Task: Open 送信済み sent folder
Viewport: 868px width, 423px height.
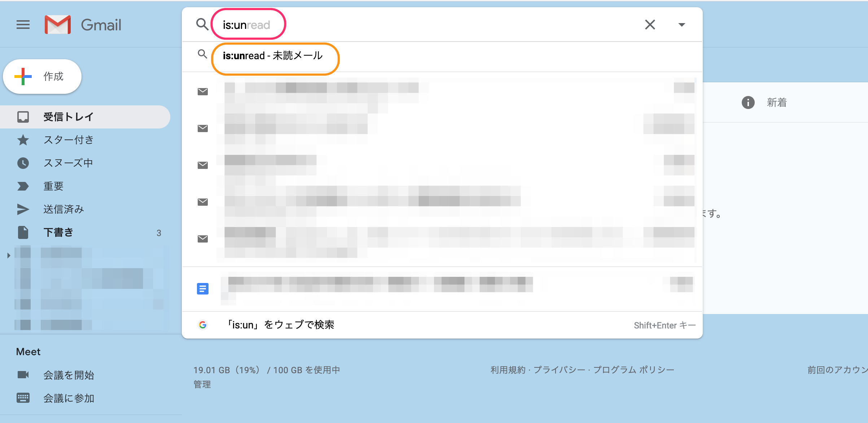Action: pos(85,209)
